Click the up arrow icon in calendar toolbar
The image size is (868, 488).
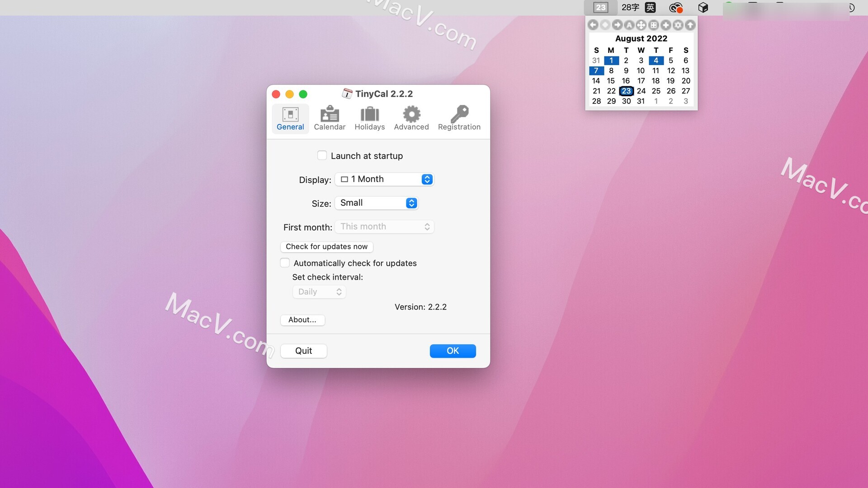690,25
